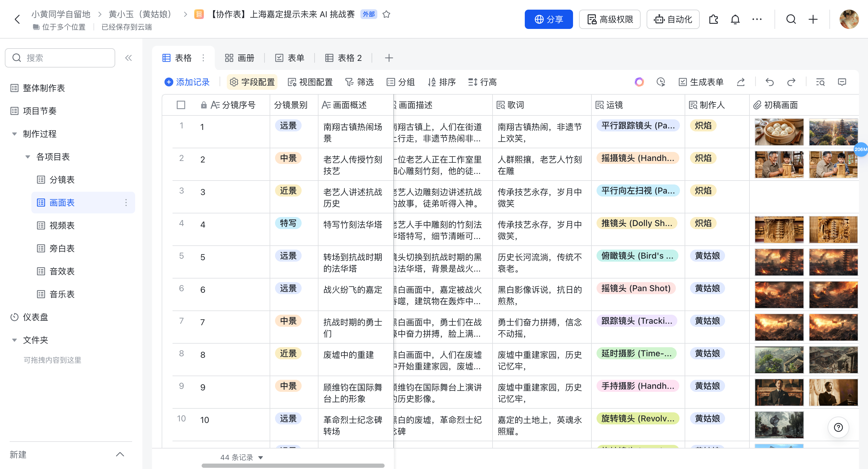868x469 pixels.
Task: Open the comments panel icon
Action: (x=842, y=82)
